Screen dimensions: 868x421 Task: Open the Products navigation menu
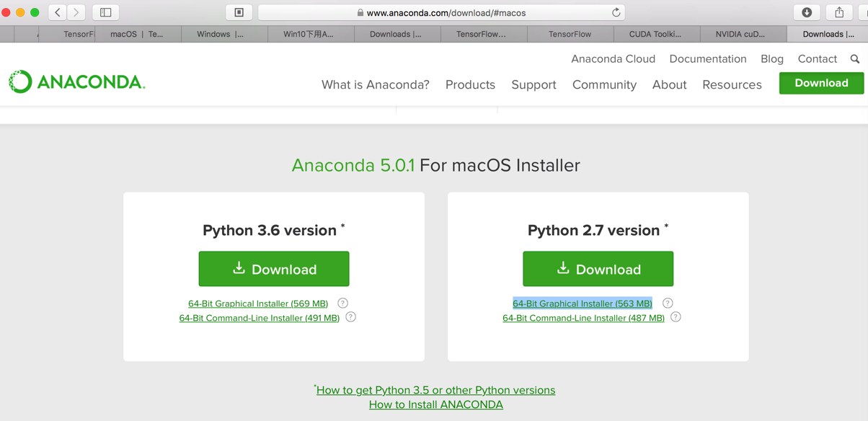(470, 84)
